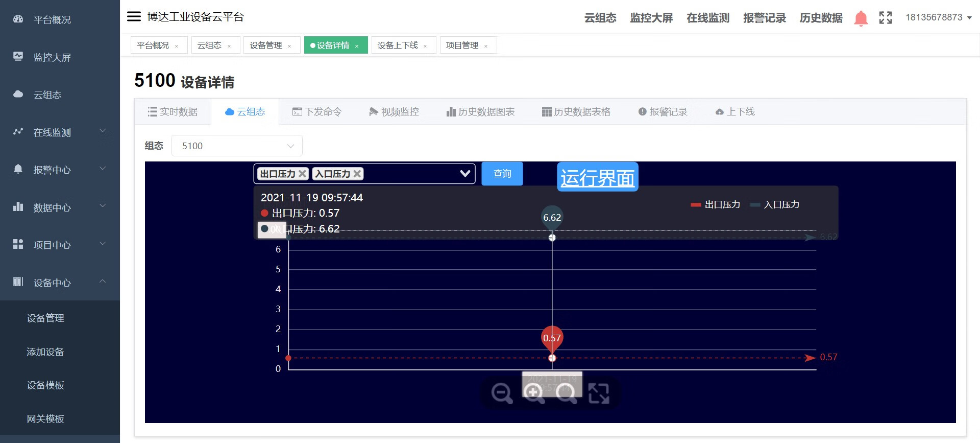Expand 在线监测 sidebar menu
Screen dimensions: 980x443
[60, 132]
